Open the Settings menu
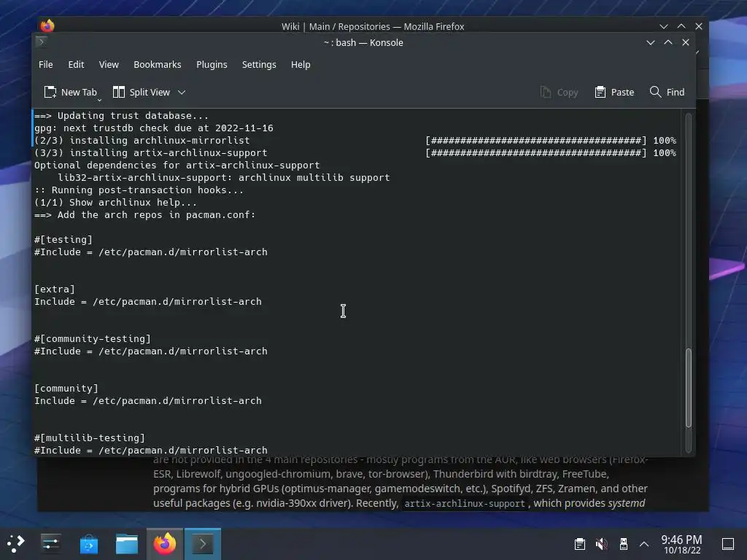Screen dimensions: 747x560 coord(259,64)
